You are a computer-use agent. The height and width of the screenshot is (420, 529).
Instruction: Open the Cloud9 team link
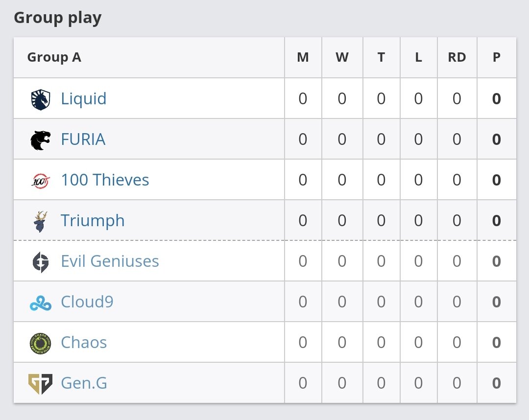87,302
